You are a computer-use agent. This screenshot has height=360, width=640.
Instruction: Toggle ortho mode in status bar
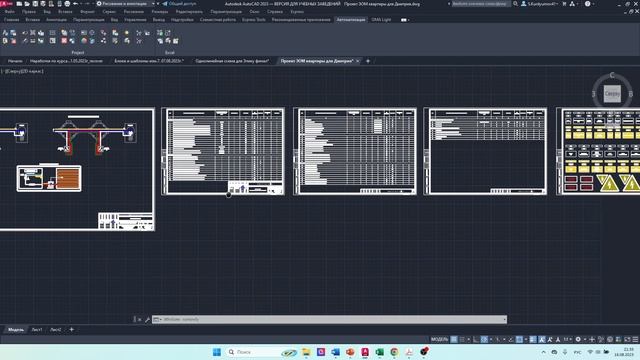click(x=475, y=339)
